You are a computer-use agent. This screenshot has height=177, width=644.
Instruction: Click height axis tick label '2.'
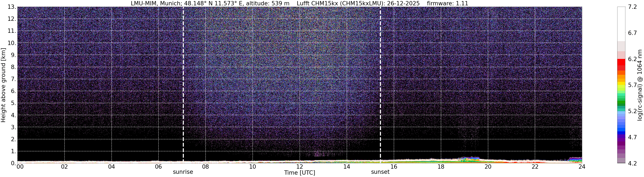click(x=13, y=139)
